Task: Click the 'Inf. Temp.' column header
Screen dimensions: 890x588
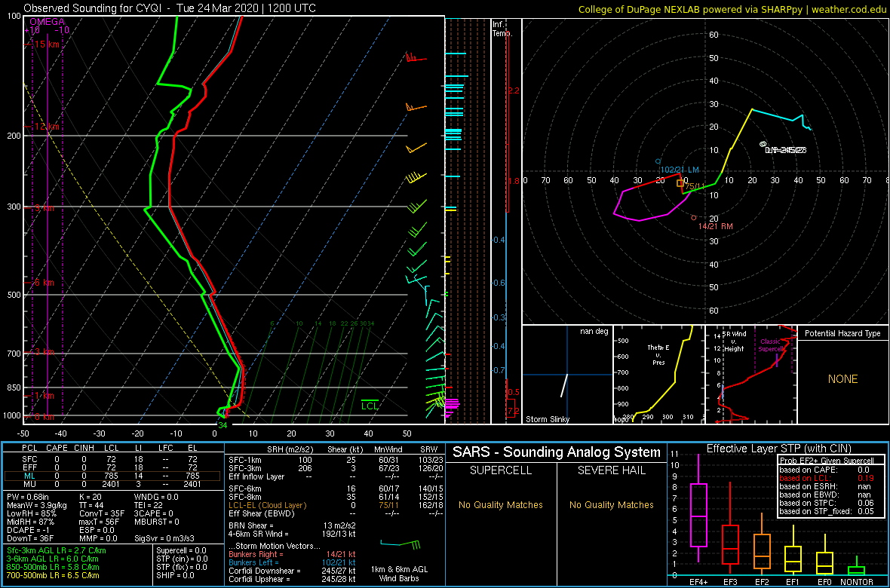Action: (502, 29)
